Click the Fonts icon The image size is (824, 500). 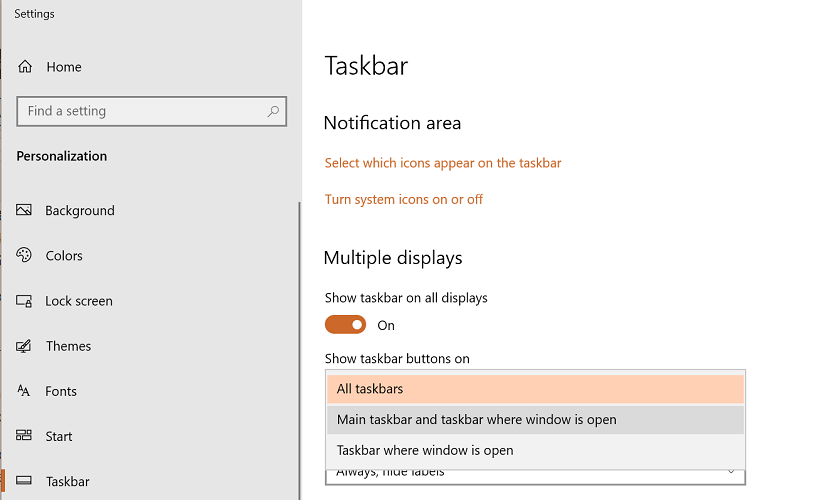[24, 391]
